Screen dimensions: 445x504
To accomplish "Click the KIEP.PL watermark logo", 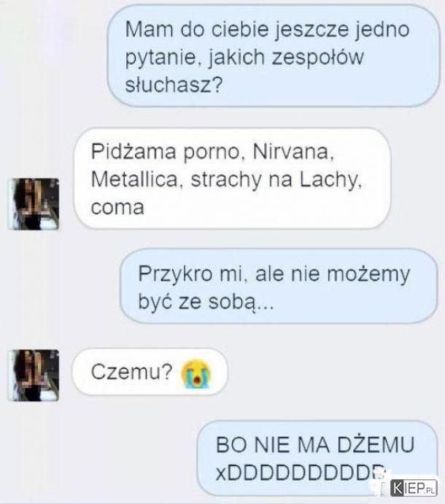I will tap(414, 489).
